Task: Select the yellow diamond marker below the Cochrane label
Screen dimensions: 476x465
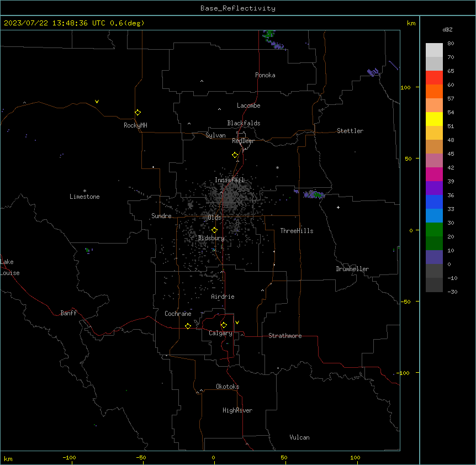Action: [x=188, y=326]
